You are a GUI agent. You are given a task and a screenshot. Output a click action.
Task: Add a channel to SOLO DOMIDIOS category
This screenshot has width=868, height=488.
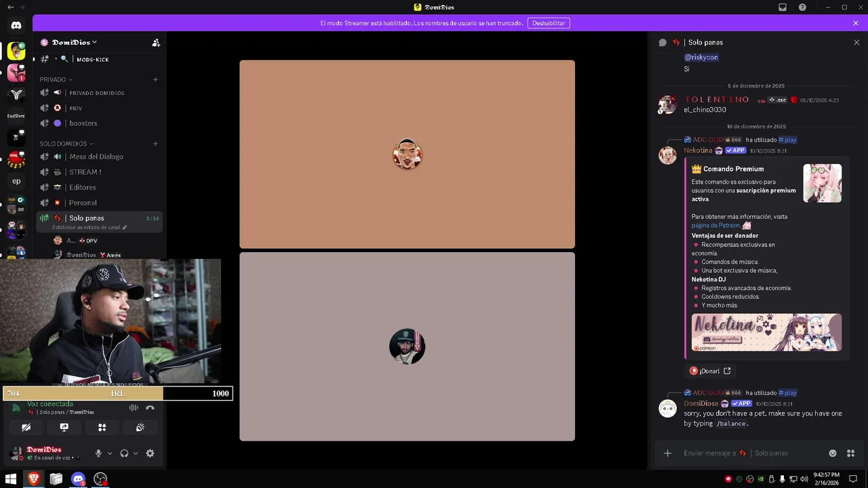pos(155,144)
